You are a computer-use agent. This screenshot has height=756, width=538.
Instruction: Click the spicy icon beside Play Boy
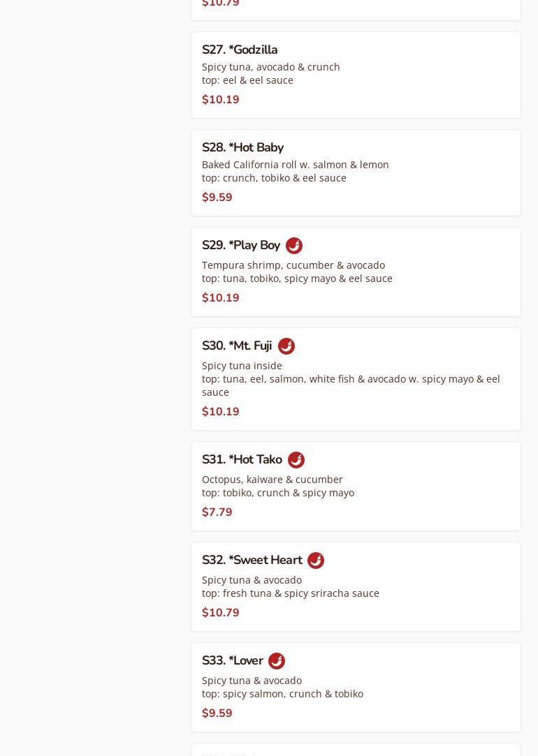(294, 246)
